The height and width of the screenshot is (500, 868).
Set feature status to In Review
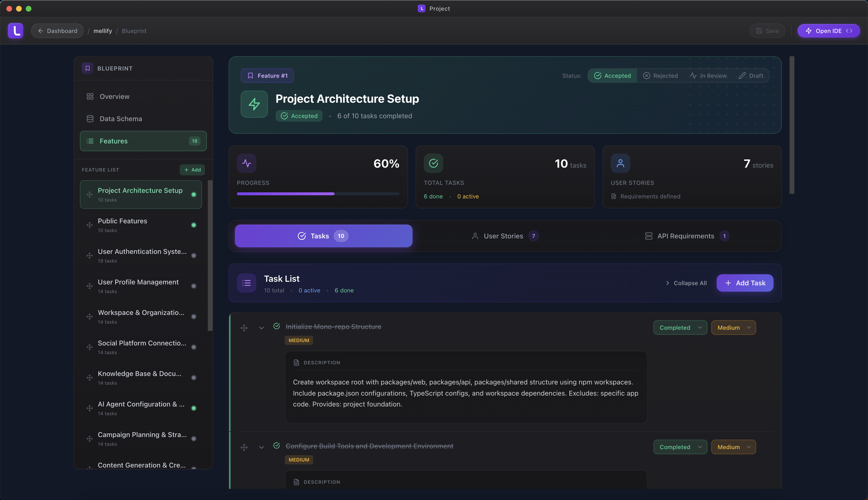click(708, 76)
